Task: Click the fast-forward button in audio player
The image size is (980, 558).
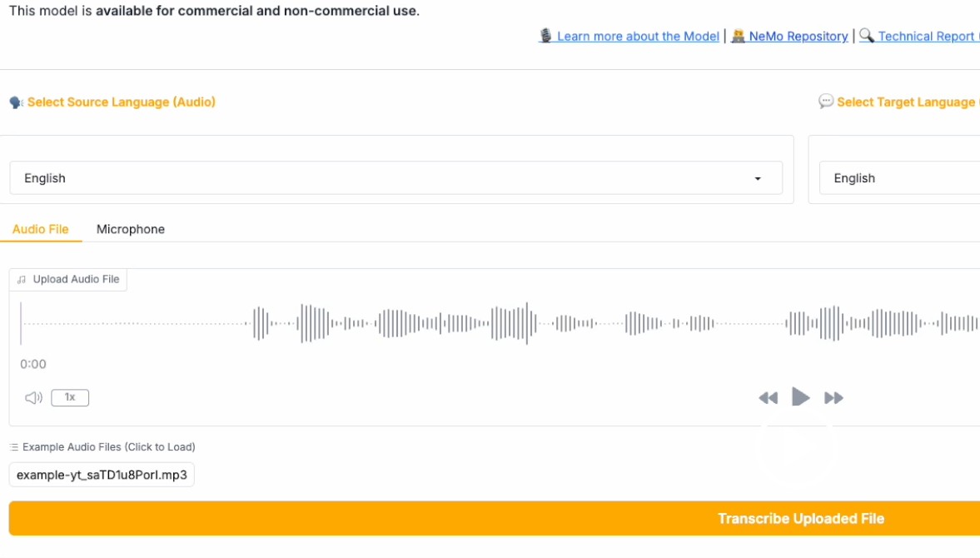Action: (833, 398)
